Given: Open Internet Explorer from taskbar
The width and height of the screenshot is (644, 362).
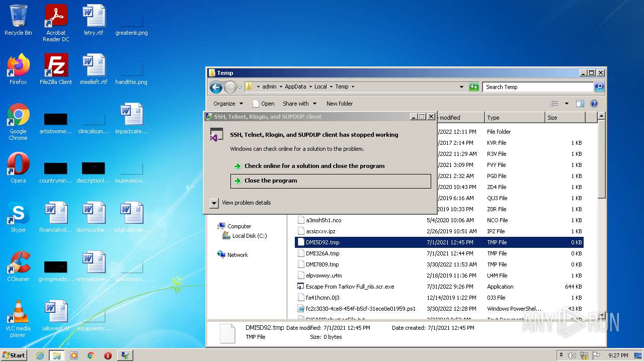Looking at the screenshot, I should [40, 355].
